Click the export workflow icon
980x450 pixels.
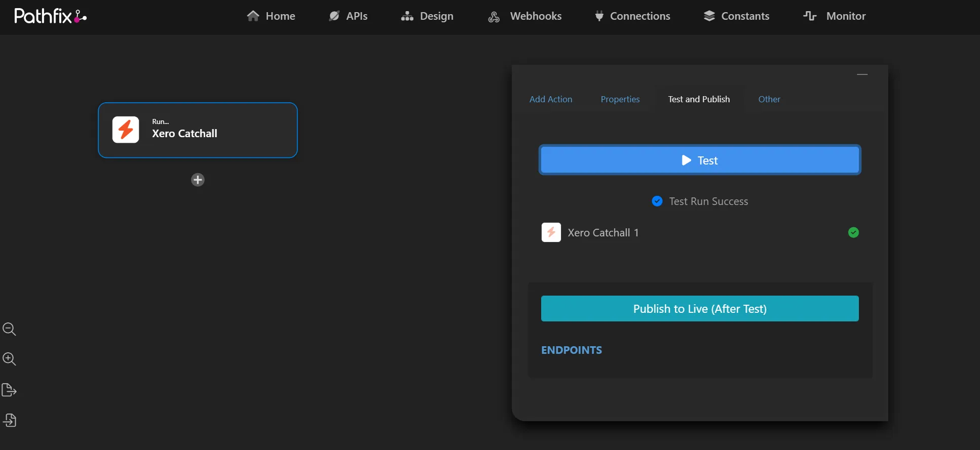(x=9, y=390)
